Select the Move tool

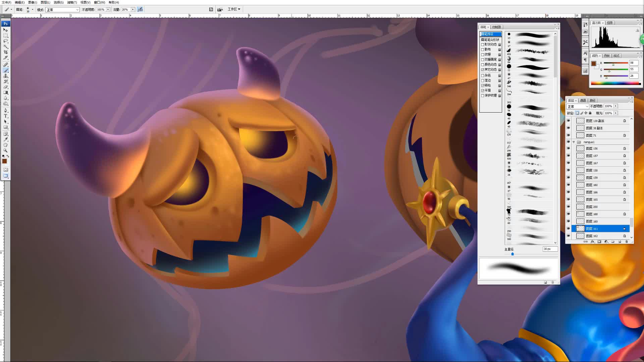point(5,30)
